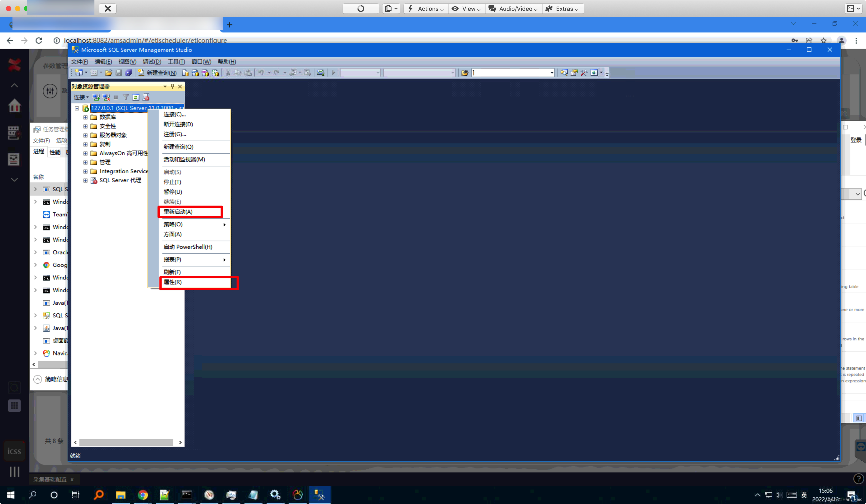Toggle pin on Object Explorer panel
The image size is (866, 504).
pos(173,86)
